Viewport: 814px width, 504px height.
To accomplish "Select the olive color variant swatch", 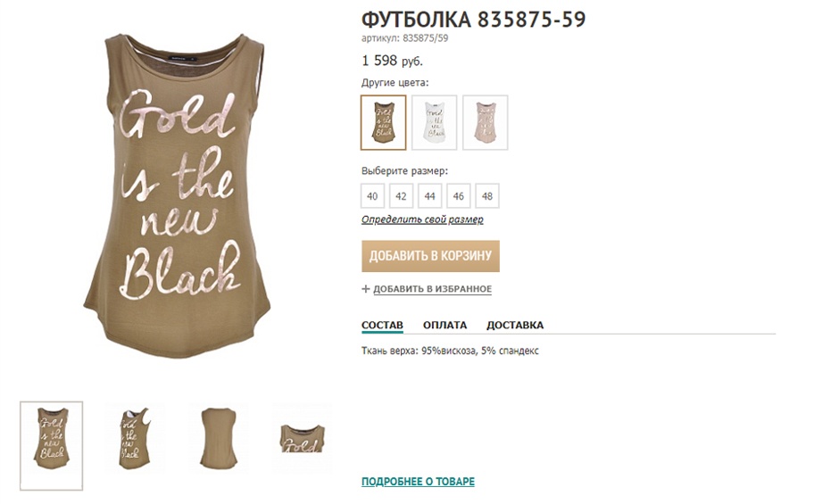I will tap(383, 122).
